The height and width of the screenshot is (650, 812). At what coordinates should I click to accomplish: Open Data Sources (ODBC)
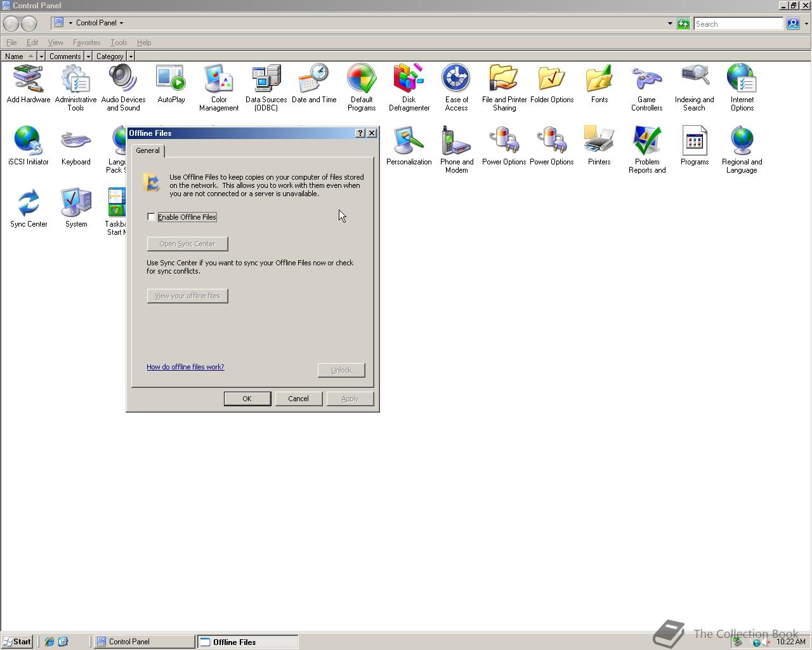coord(266,88)
